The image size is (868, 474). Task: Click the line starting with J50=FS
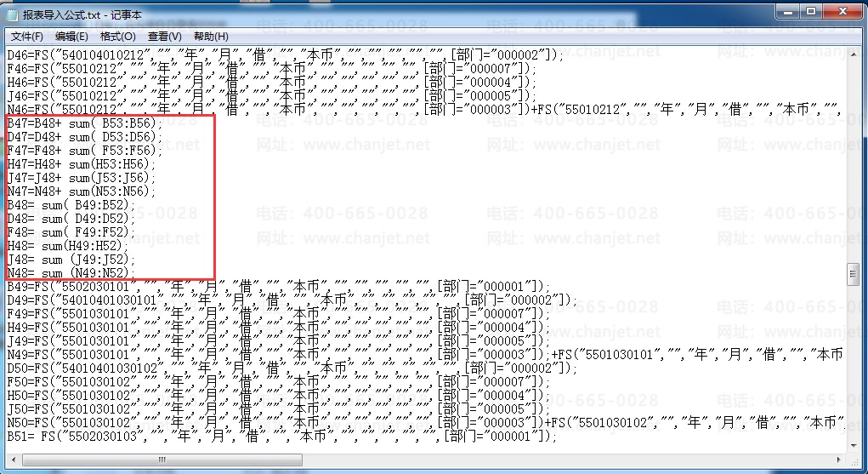tap(279, 409)
